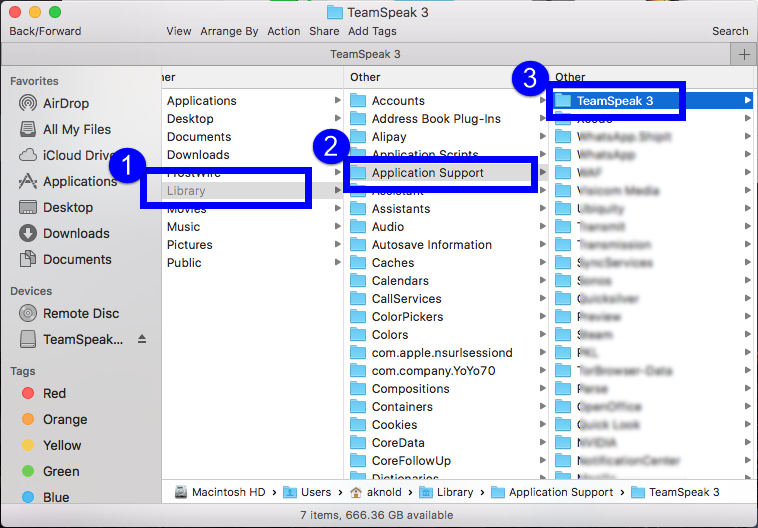Select Remote Disc under Devices
758x528 pixels.
pyautogui.click(x=69, y=313)
